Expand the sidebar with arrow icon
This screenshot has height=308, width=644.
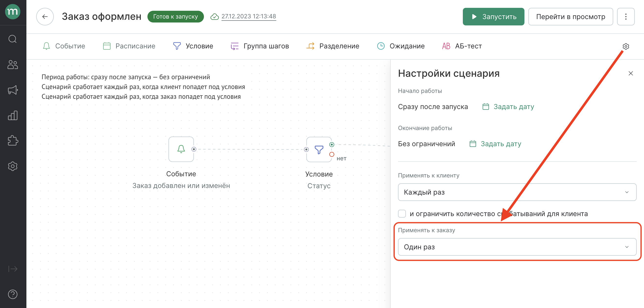click(13, 269)
